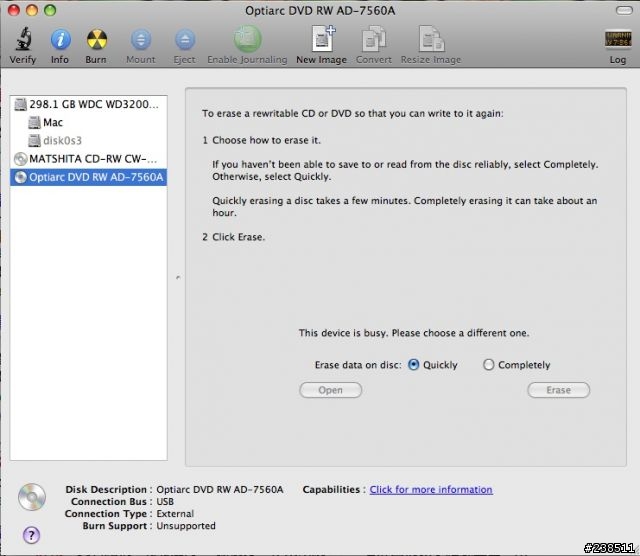Click the disc icon beside Disk Description
The height and width of the screenshot is (556, 640).
[32, 497]
